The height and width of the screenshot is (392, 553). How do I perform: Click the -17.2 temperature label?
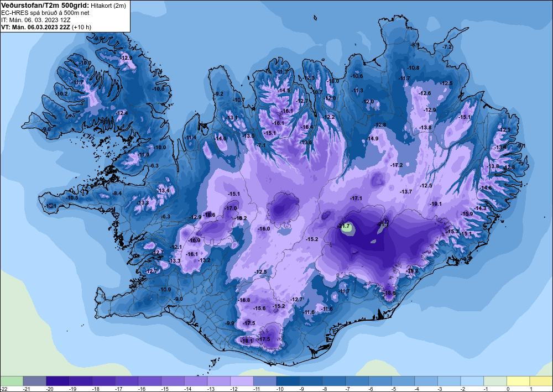tap(397, 165)
